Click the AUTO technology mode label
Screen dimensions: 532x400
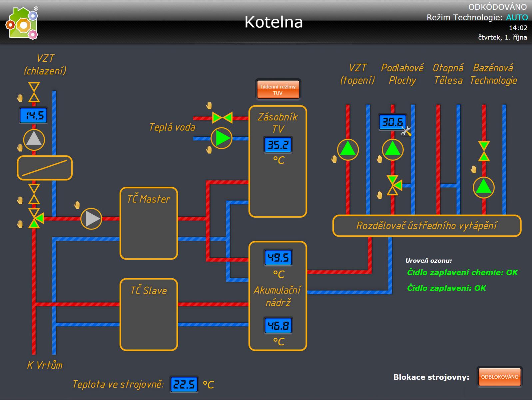tap(517, 17)
